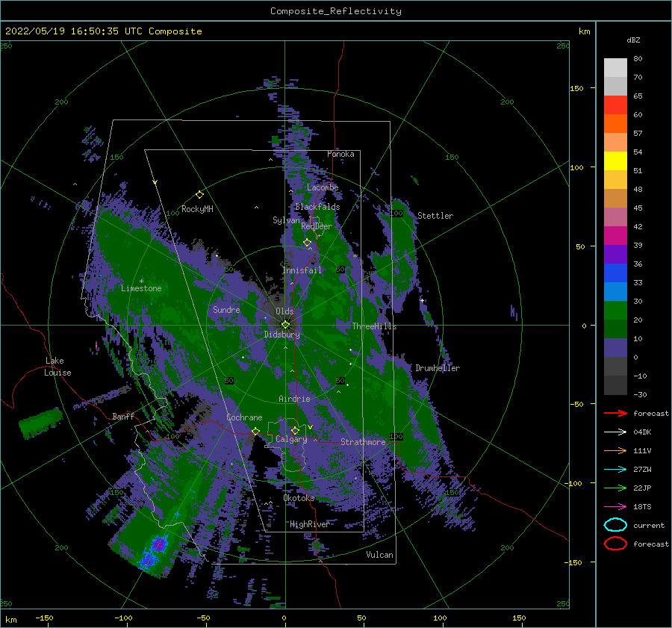Click the Drumheller label

[x=438, y=368]
